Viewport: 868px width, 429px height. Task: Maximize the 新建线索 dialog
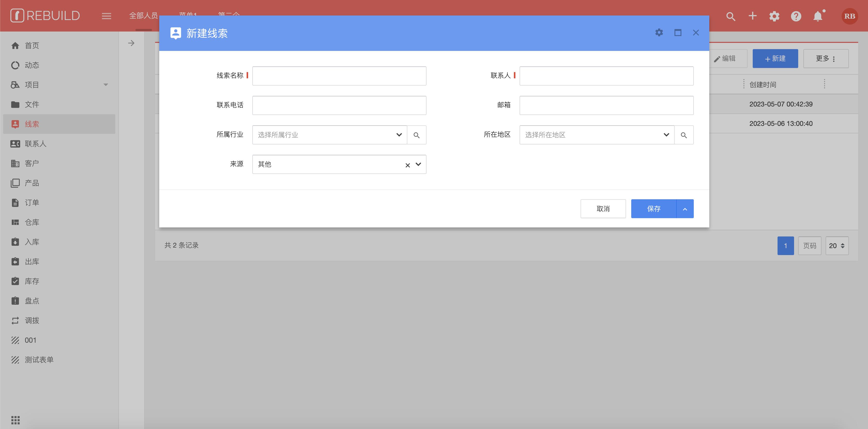pos(677,33)
